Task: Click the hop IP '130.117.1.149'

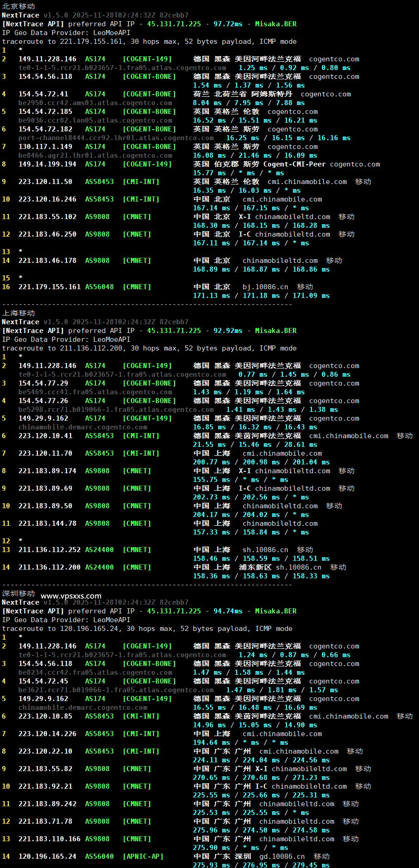Action: coord(45,147)
